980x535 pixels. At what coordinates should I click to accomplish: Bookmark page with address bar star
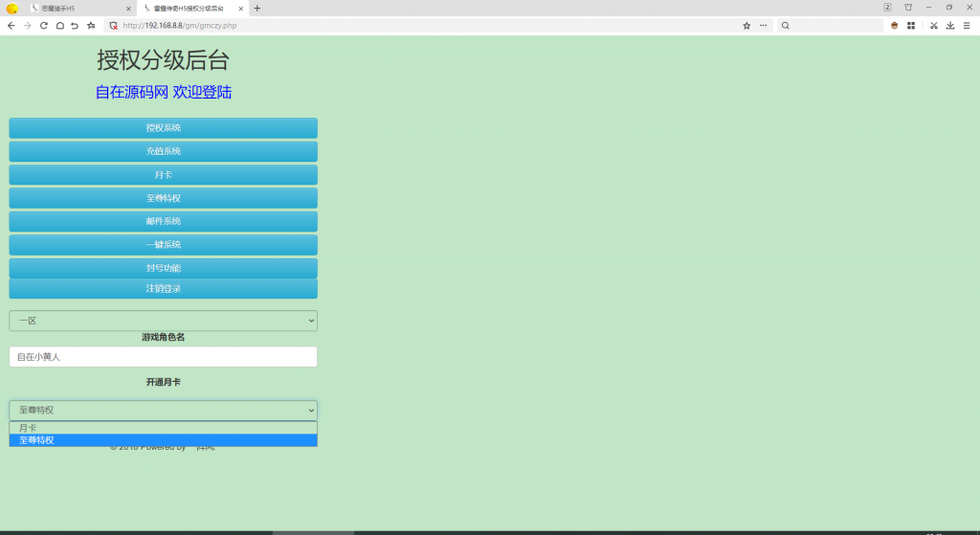(746, 26)
